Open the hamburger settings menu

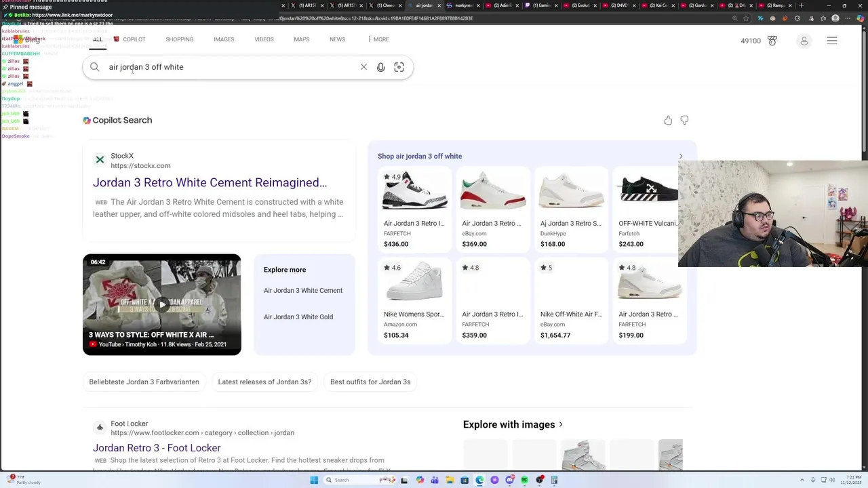(832, 41)
